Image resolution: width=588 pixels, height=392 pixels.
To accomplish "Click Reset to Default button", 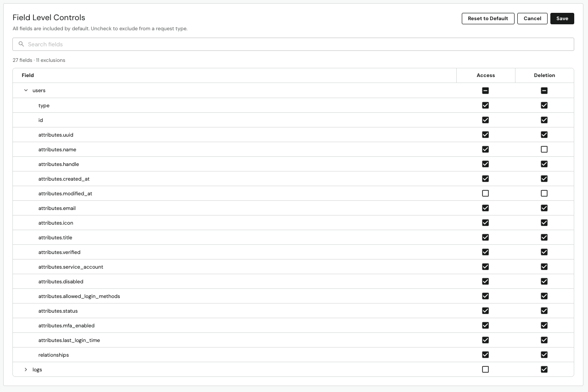I will (x=488, y=18).
